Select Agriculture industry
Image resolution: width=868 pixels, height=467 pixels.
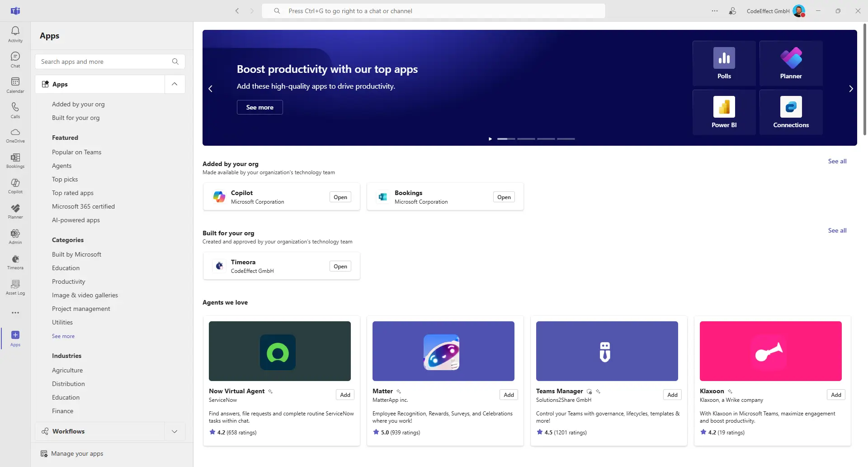coord(67,370)
